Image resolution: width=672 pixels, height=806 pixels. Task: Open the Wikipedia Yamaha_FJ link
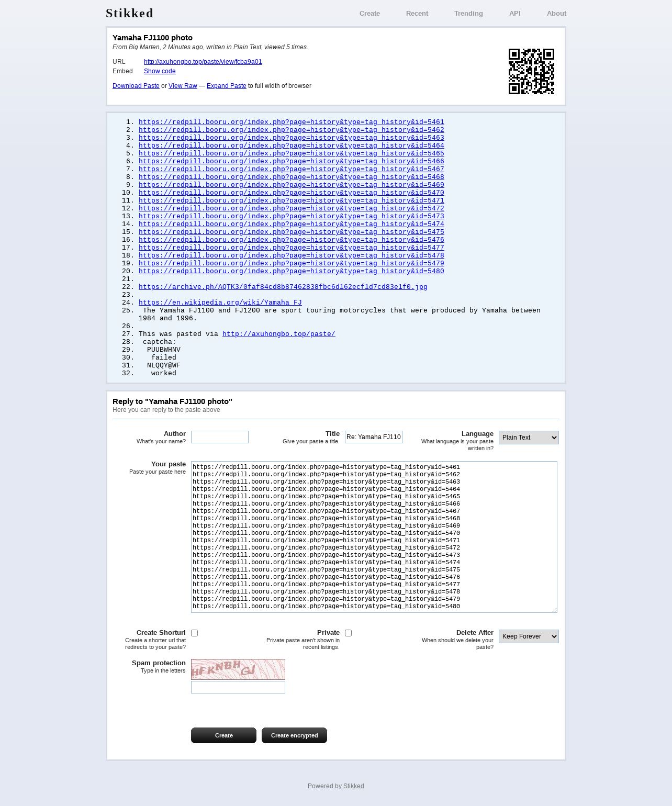220,303
